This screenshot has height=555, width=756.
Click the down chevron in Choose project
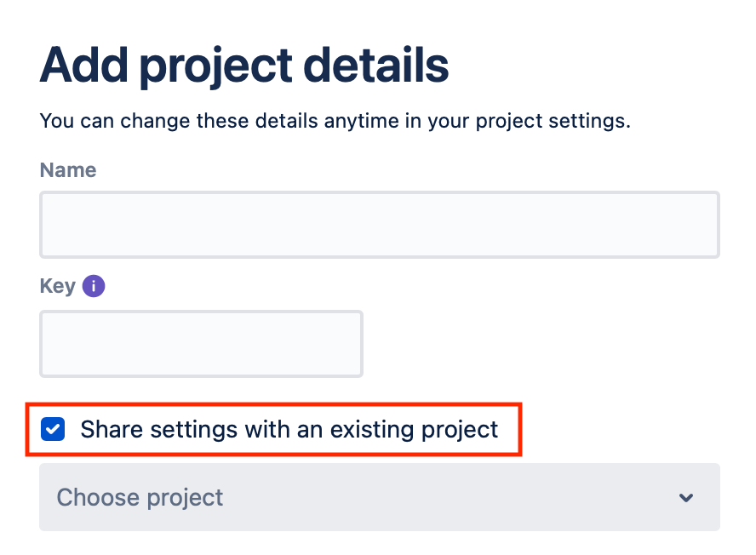[686, 498]
